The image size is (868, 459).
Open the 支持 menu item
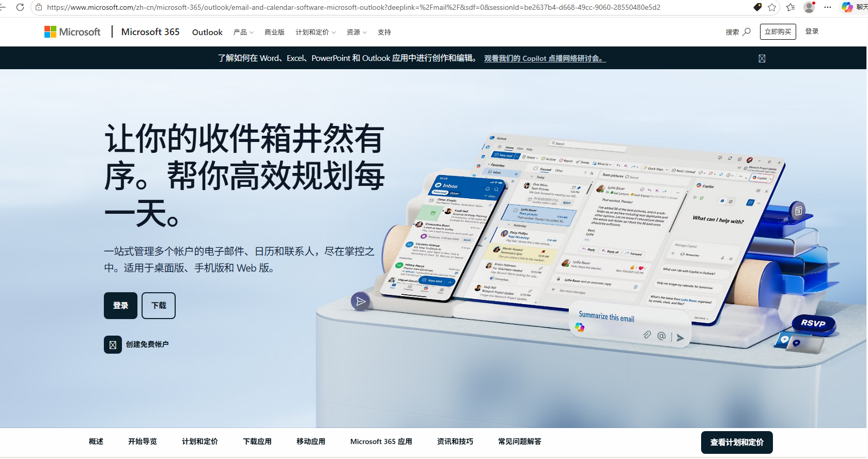click(384, 32)
